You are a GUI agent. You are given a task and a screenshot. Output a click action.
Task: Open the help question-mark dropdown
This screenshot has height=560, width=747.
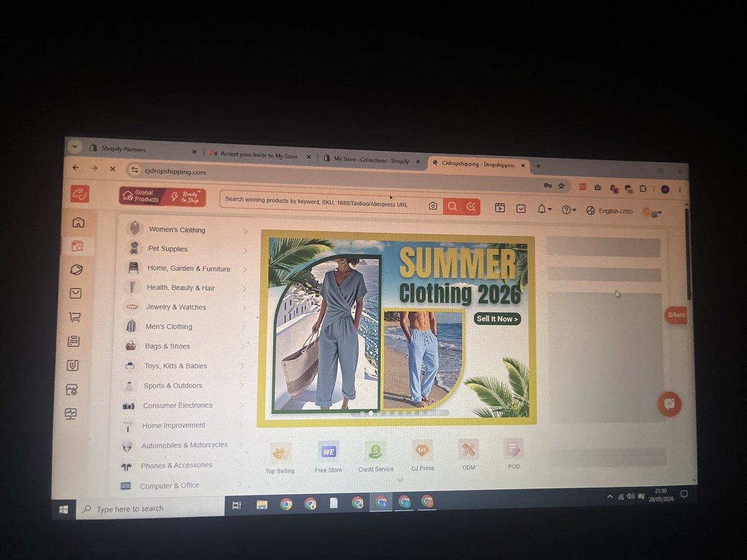(x=569, y=210)
